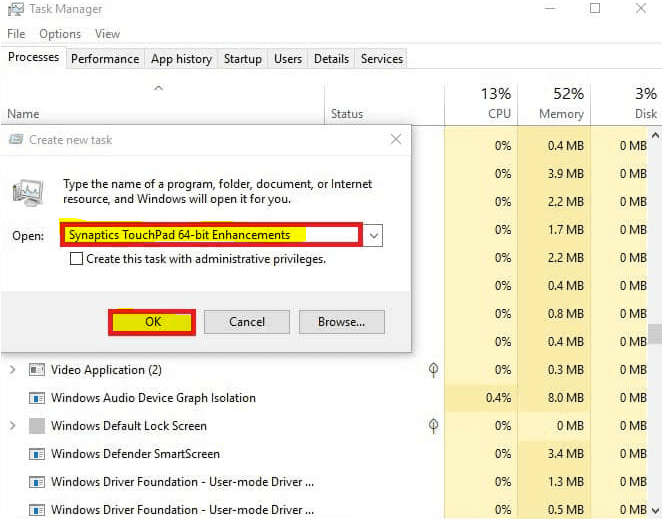The image size is (664, 520).
Task: Click the scrollbar down arrow
Action: click(x=656, y=510)
